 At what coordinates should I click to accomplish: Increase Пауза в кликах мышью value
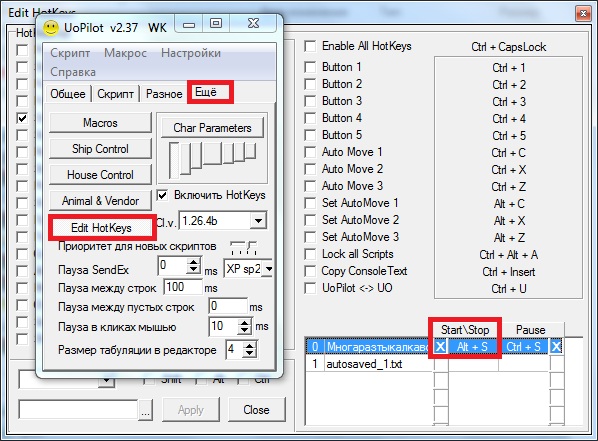click(244, 323)
